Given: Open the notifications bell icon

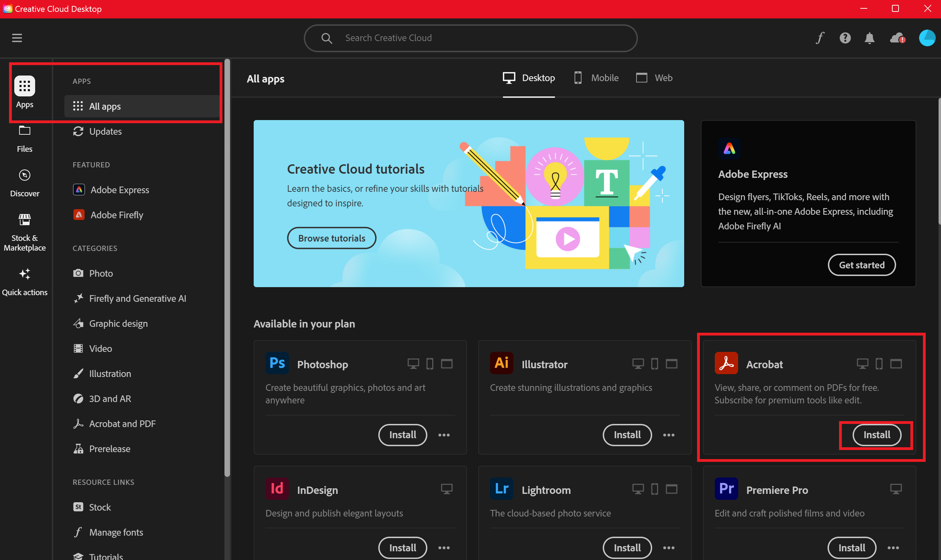Looking at the screenshot, I should [x=870, y=38].
